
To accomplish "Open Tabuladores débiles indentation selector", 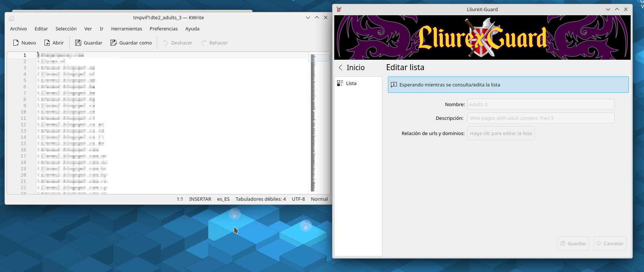I will [x=260, y=199].
